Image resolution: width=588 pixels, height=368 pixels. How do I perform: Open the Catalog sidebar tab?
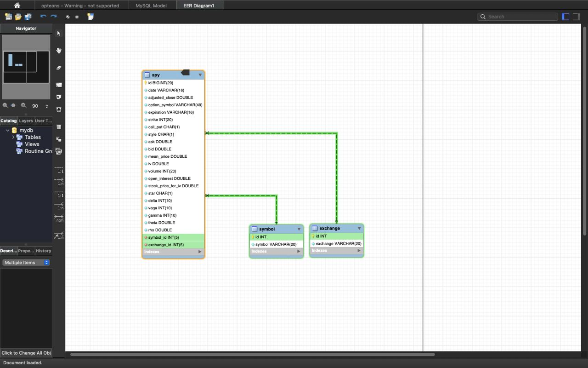click(x=9, y=121)
